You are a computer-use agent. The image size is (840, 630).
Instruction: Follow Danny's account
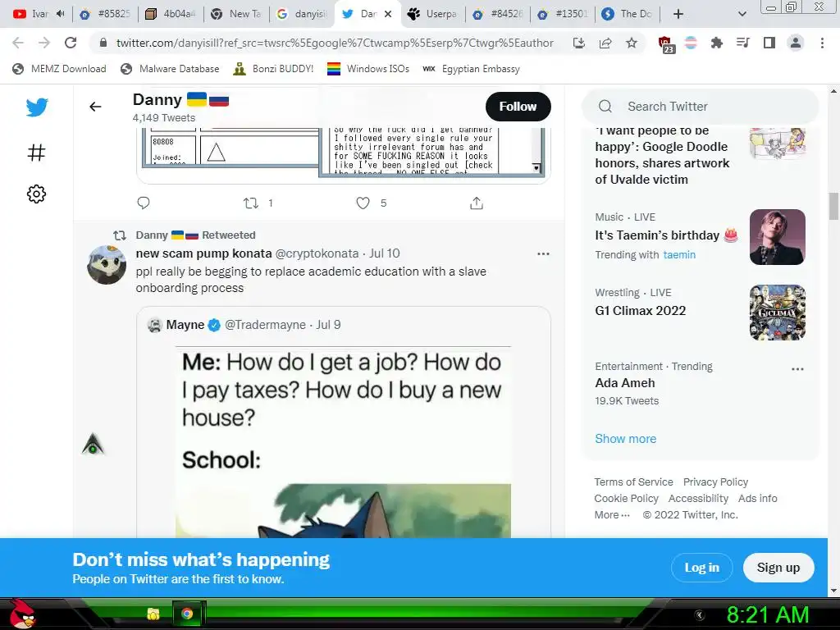(x=518, y=107)
